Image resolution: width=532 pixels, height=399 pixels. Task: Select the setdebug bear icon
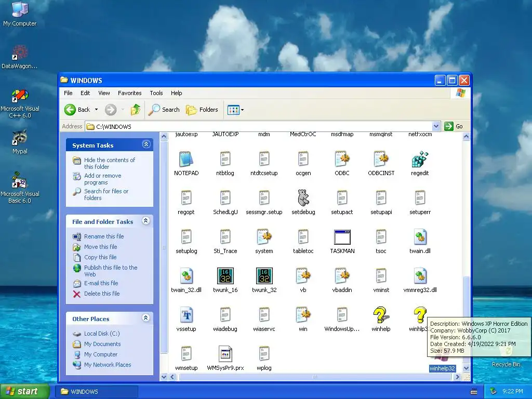pyautogui.click(x=303, y=198)
